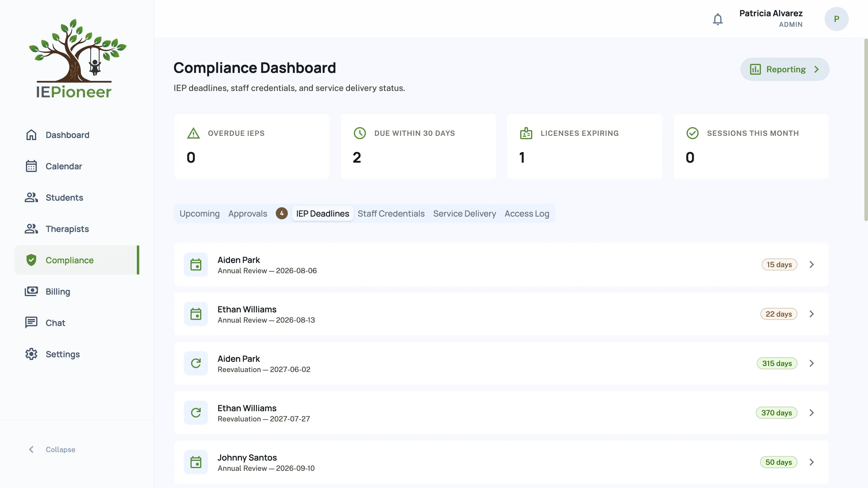The height and width of the screenshot is (488, 868).
Task: Click the Reporting bar chart icon
Action: coord(756,69)
